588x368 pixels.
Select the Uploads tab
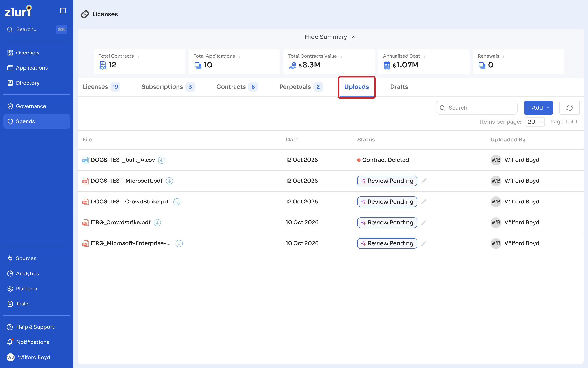coord(356,87)
